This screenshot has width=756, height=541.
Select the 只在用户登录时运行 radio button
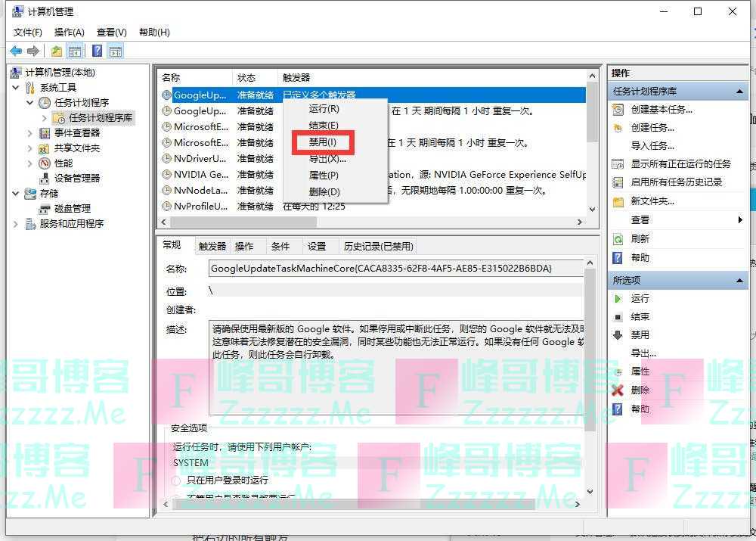point(175,480)
